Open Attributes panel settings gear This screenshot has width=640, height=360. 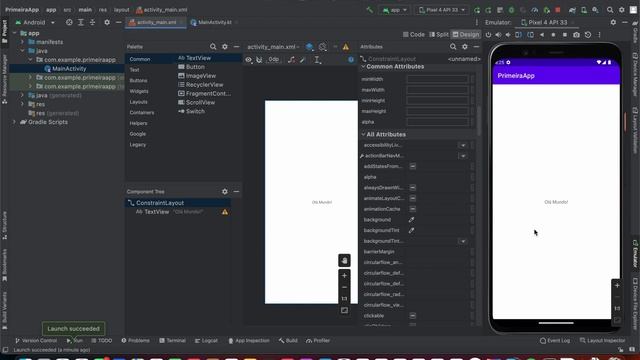coord(464,47)
